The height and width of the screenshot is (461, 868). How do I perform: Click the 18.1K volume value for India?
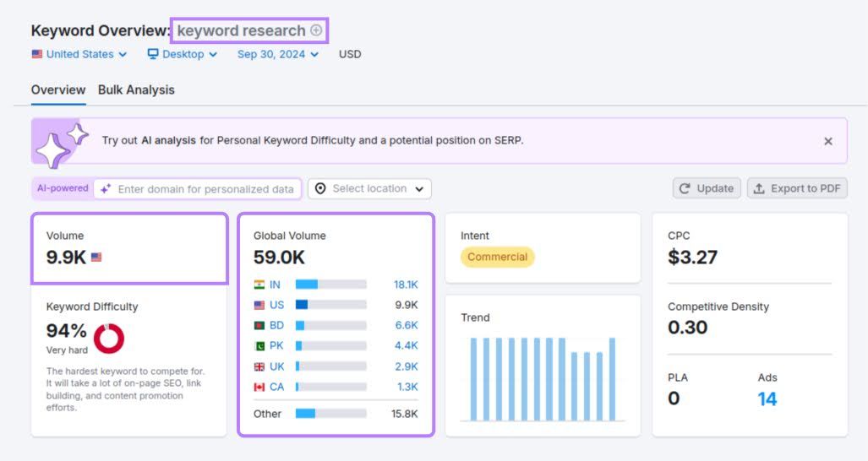pos(406,285)
